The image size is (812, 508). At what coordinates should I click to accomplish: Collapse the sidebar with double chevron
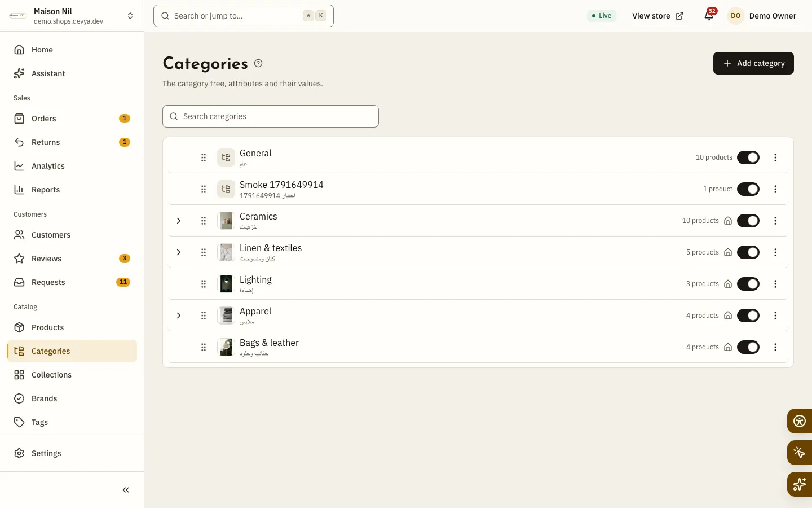(126, 490)
